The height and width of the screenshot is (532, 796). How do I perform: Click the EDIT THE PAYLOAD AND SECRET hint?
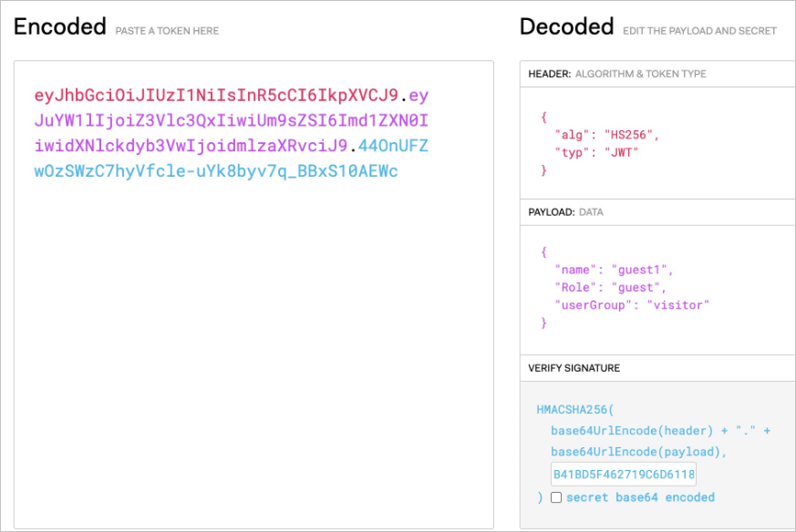(699, 31)
